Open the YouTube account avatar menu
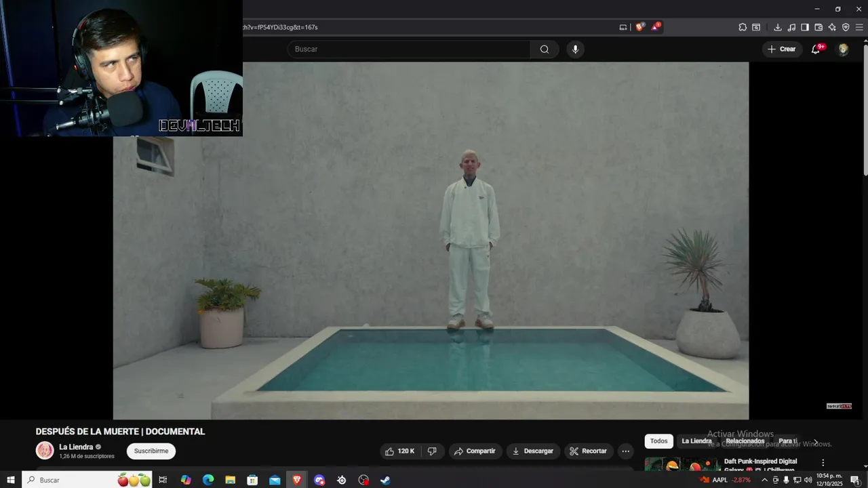This screenshot has height=488, width=868. tap(843, 49)
